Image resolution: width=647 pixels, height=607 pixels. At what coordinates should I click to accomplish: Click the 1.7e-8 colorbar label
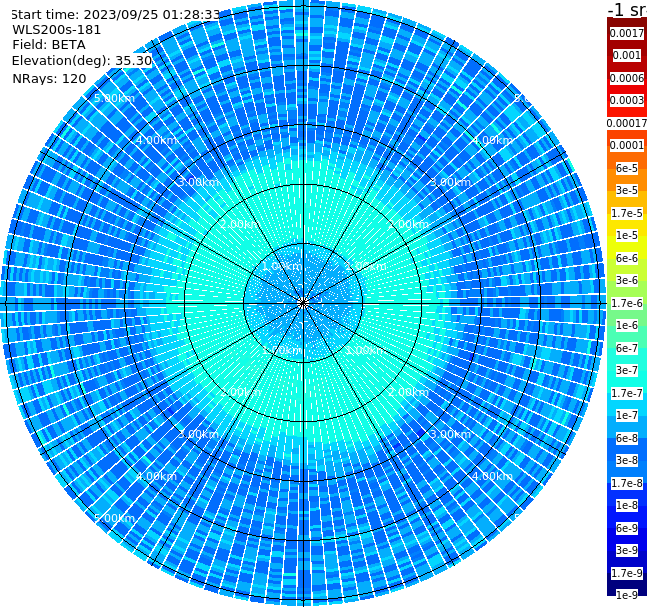[627, 483]
